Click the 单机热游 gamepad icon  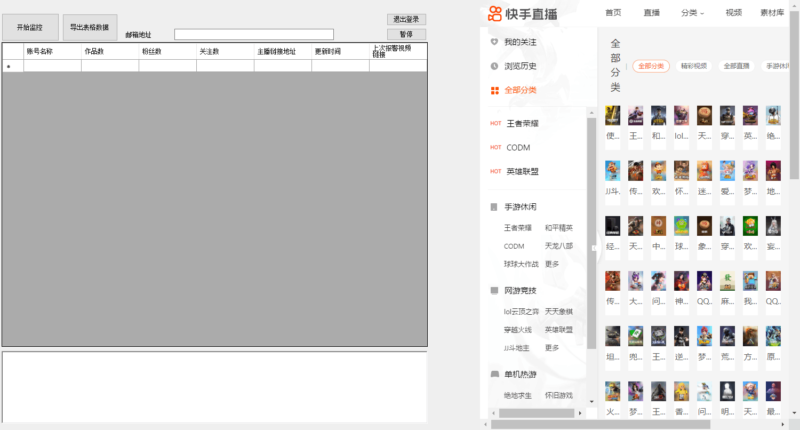pyautogui.click(x=494, y=374)
